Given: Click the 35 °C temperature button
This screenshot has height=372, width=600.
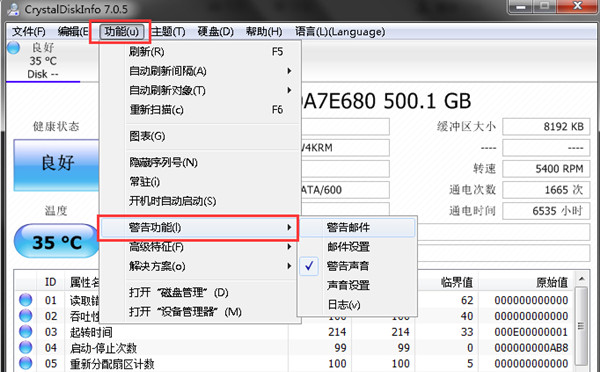Looking at the screenshot, I should tap(57, 241).
